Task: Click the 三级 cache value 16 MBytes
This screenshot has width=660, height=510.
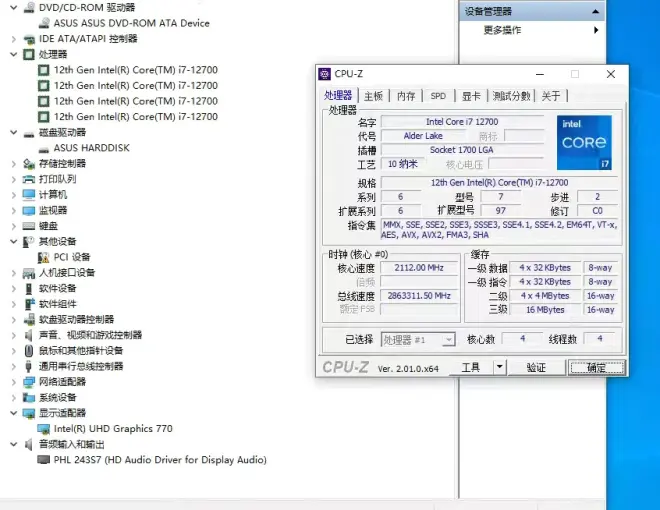Action: click(x=545, y=310)
